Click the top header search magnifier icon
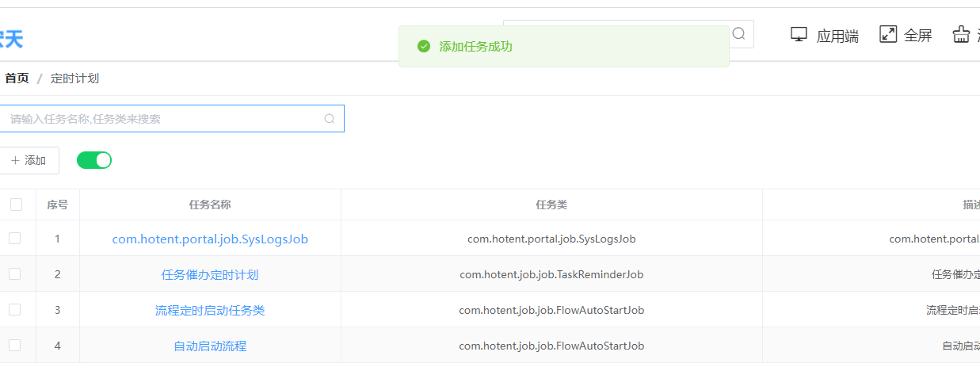The height and width of the screenshot is (390, 980). click(x=738, y=33)
